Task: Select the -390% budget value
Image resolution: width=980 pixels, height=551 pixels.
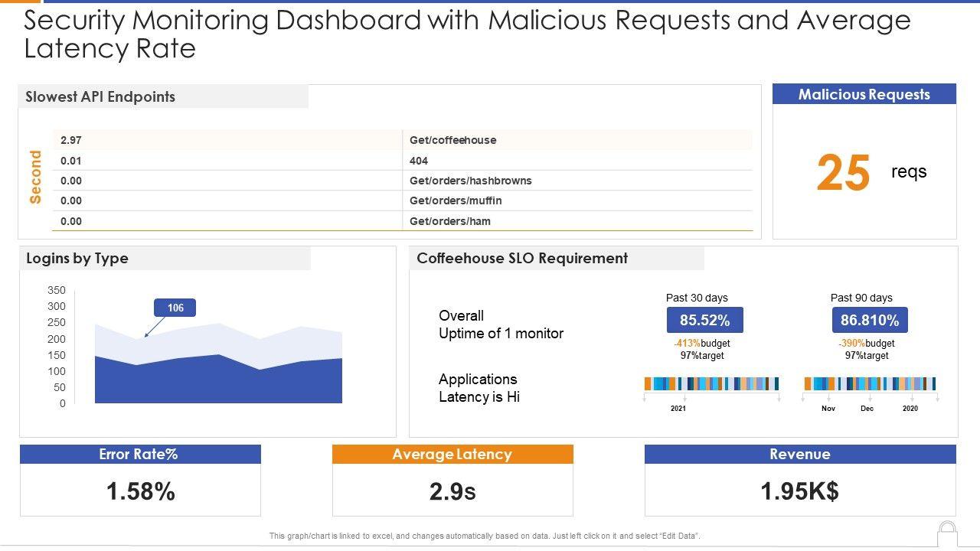Action: pos(852,344)
